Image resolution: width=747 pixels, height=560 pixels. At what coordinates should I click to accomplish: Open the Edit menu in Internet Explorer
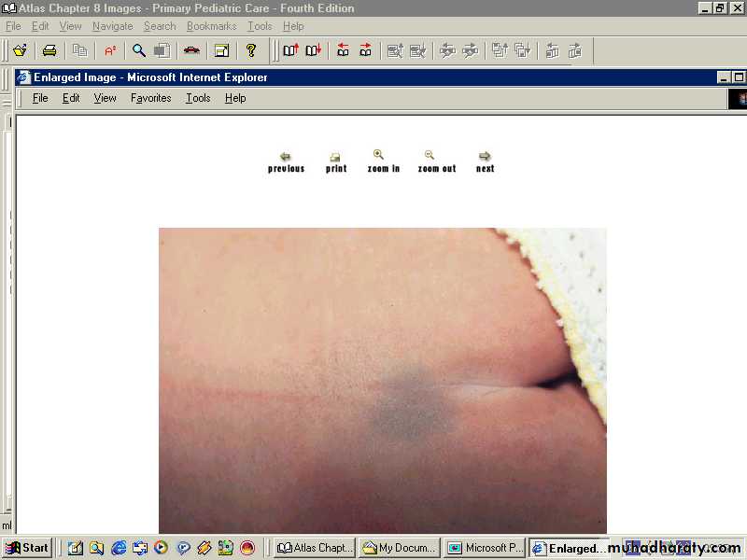71,98
